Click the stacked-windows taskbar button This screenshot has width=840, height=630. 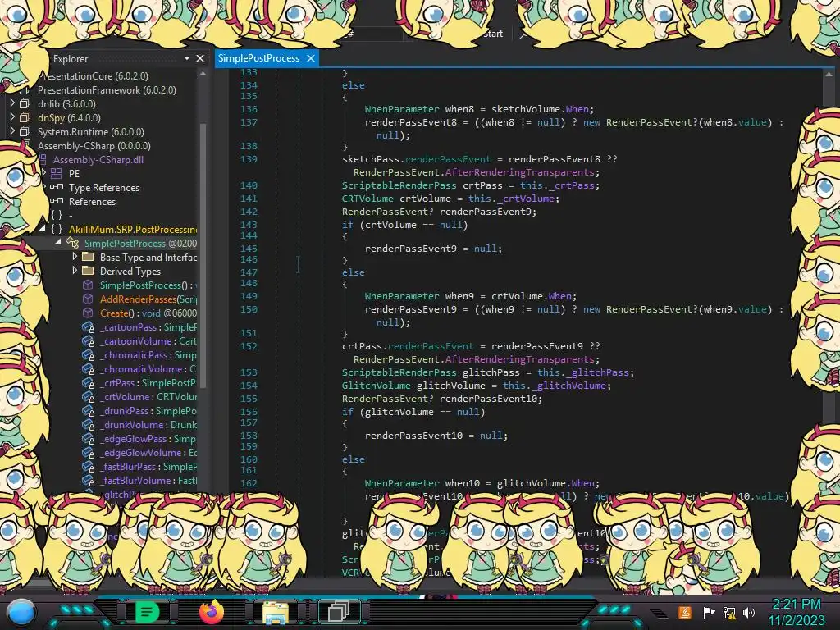[339, 611]
